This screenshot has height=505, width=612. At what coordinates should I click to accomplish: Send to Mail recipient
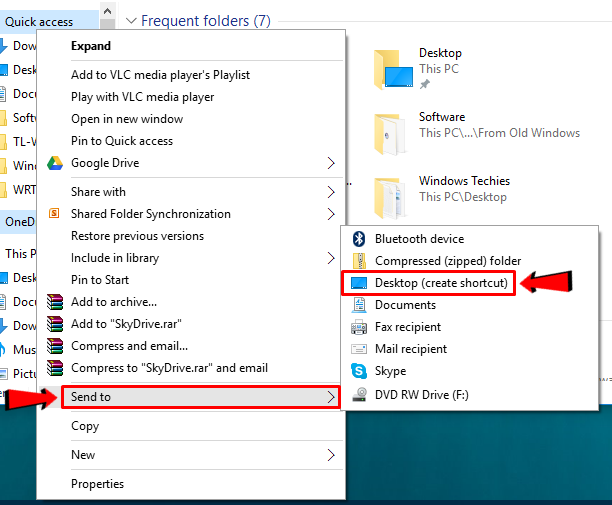click(470, 349)
